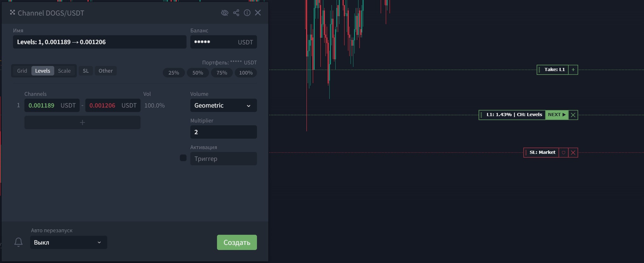This screenshot has height=263, width=644.
Task: Click the grid icon beside Channel DOGS/USDT
Action: tap(12, 12)
